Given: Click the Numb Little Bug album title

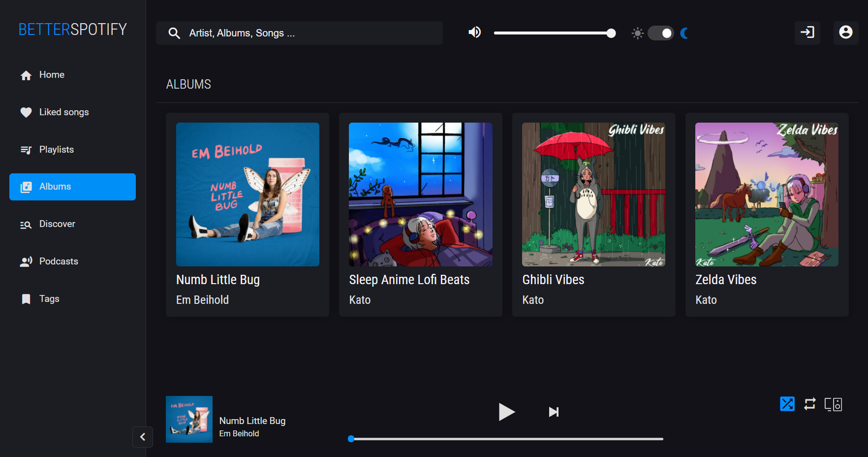Looking at the screenshot, I should tap(218, 280).
